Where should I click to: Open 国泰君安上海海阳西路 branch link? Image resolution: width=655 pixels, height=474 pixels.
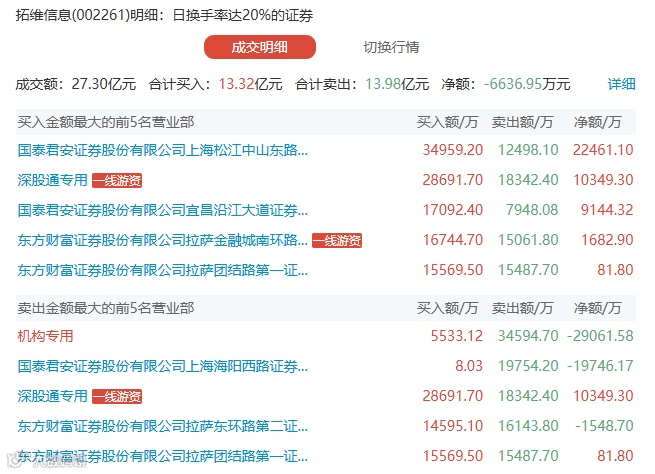pyautogui.click(x=162, y=366)
